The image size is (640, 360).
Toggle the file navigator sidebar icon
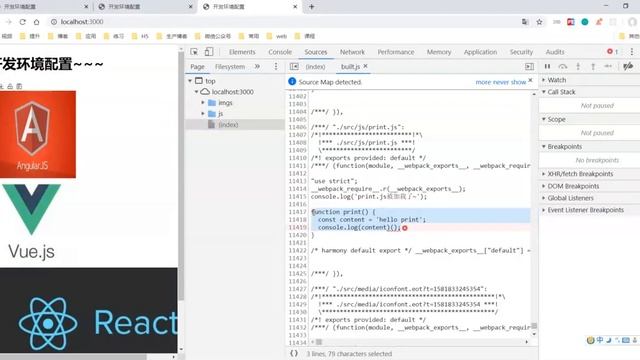(x=294, y=66)
